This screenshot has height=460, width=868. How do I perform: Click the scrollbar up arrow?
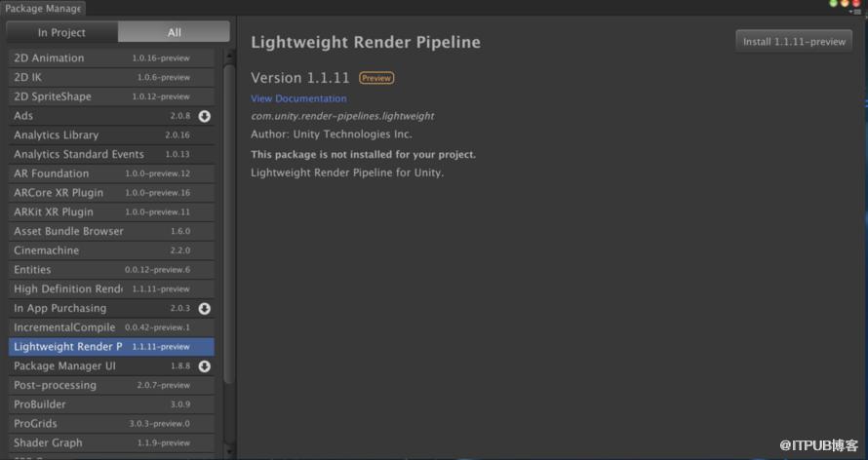click(229, 55)
